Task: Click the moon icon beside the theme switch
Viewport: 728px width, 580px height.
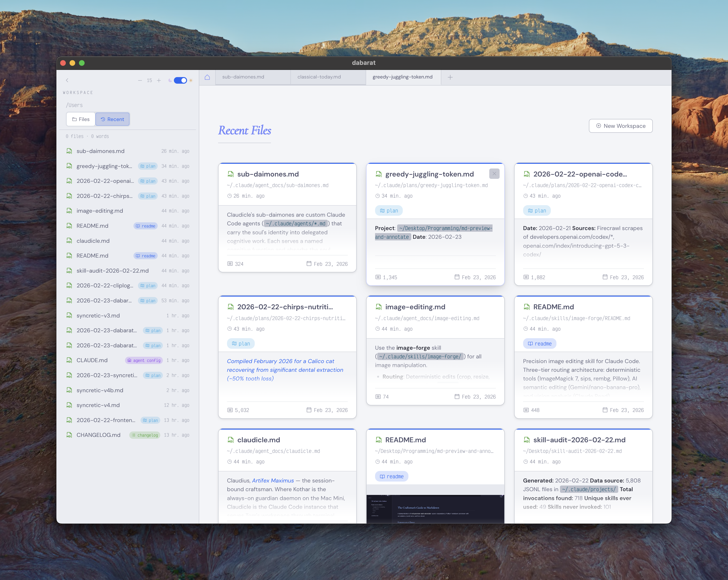Action: click(170, 80)
